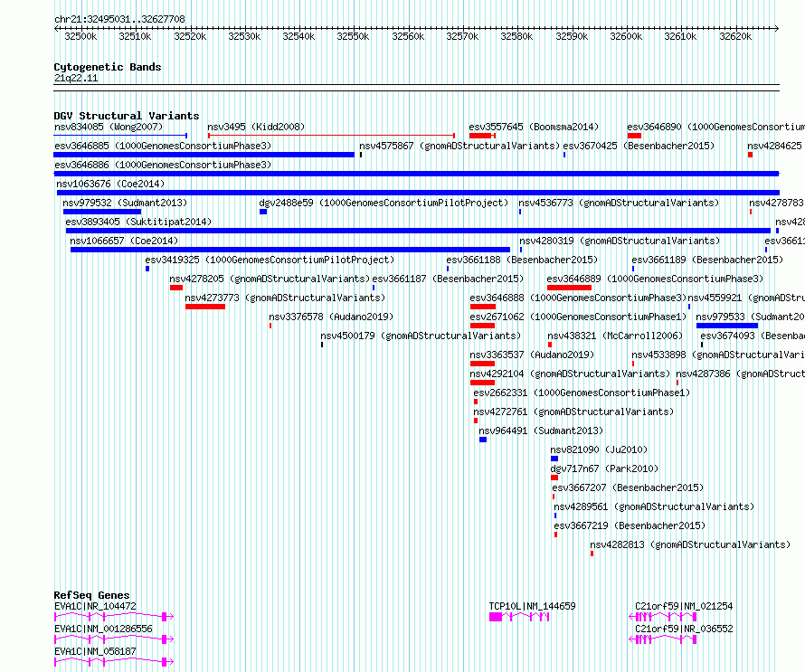805x672 pixels.
Task: Select dgv717n67 (Park2010) variant
Action: pyautogui.click(x=604, y=469)
